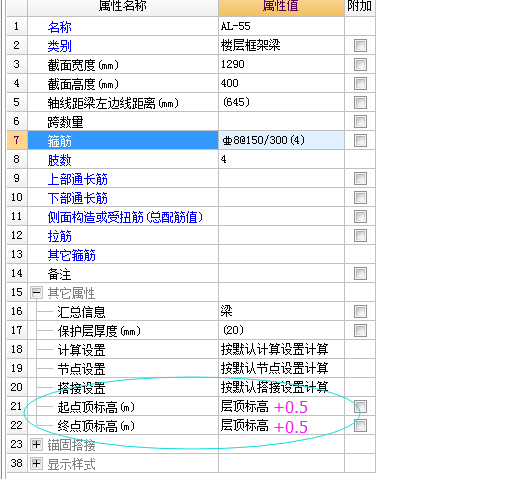Open 按默认搭接设置计算 value cell

point(281,387)
